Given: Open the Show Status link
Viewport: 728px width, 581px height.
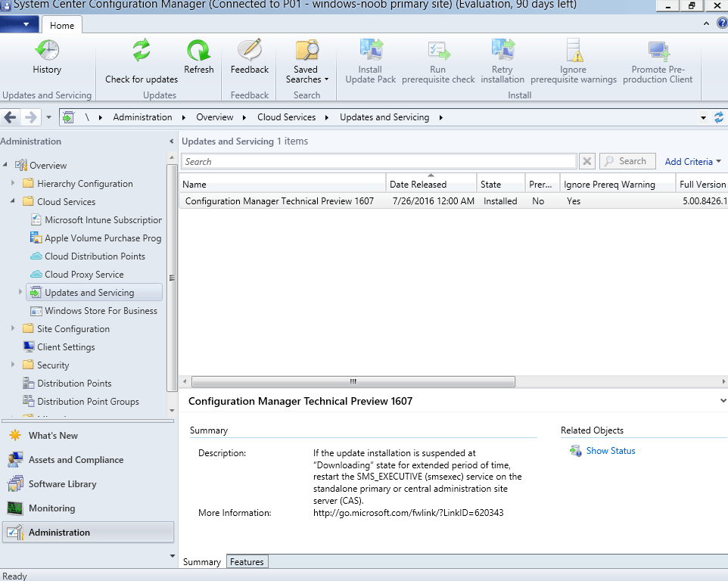Looking at the screenshot, I should point(611,451).
